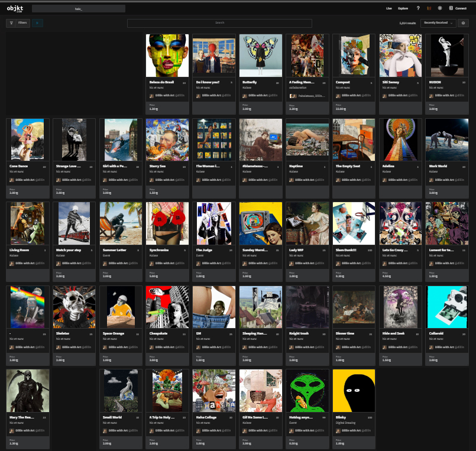Click the Dinner time title

coord(345,333)
